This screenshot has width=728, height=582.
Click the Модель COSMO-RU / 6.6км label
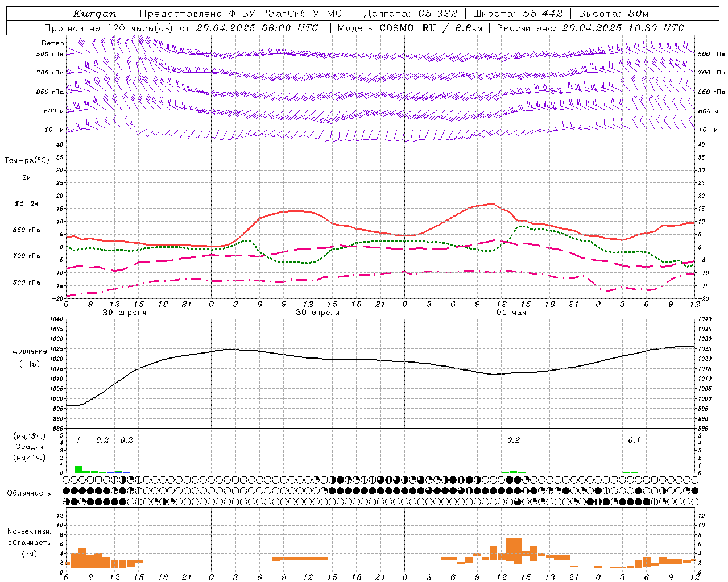click(410, 28)
